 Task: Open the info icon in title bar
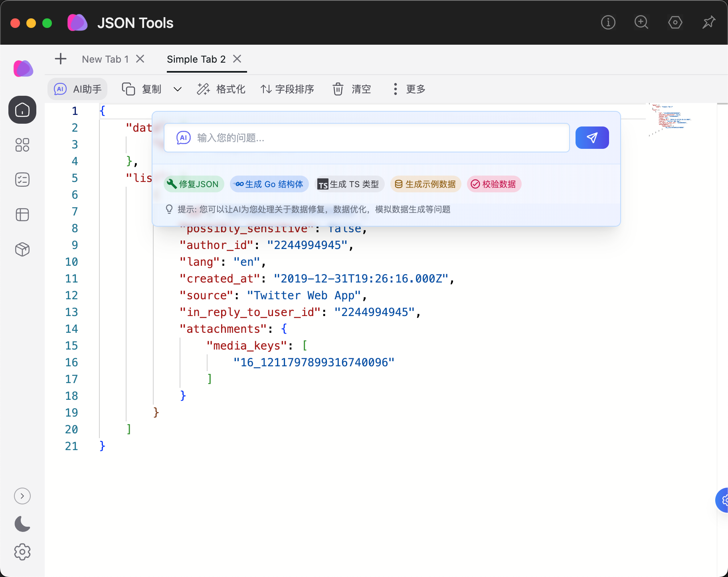608,22
